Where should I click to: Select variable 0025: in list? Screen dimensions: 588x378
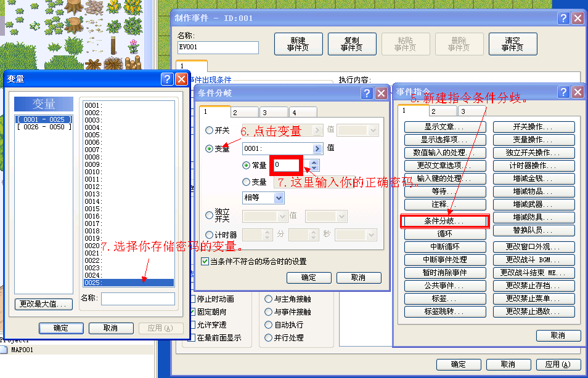click(x=129, y=283)
